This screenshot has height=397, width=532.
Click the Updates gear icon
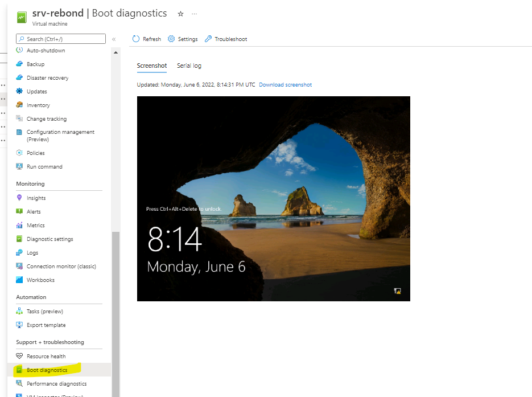pyautogui.click(x=19, y=91)
